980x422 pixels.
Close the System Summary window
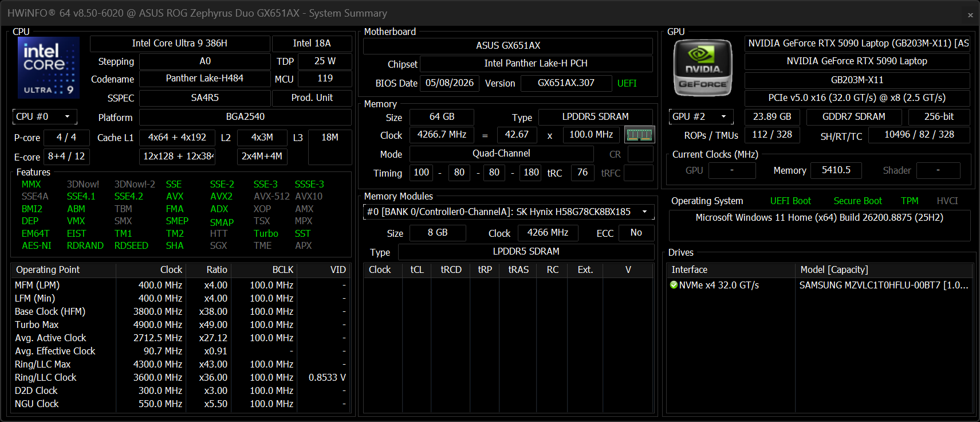(x=970, y=15)
